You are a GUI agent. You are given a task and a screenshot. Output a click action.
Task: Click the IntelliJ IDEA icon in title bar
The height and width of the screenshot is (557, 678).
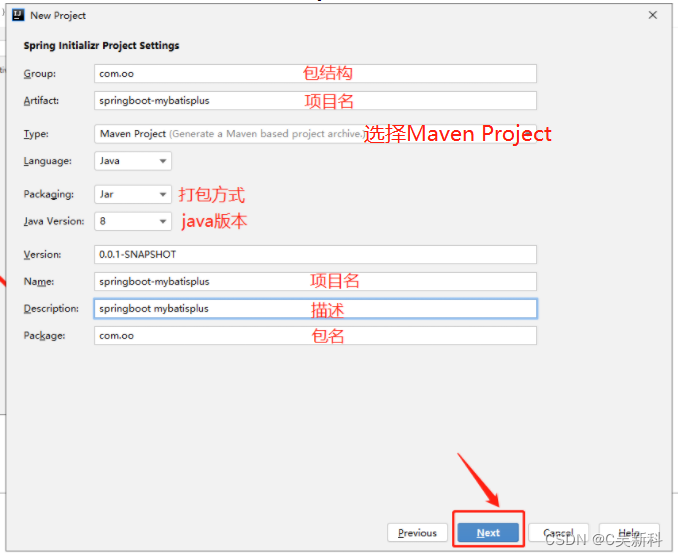pyautogui.click(x=18, y=15)
